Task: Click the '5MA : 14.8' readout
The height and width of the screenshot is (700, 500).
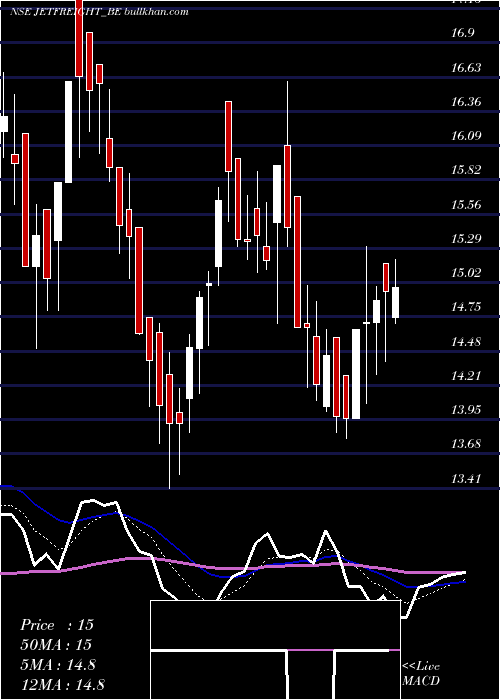Action: [x=58, y=665]
